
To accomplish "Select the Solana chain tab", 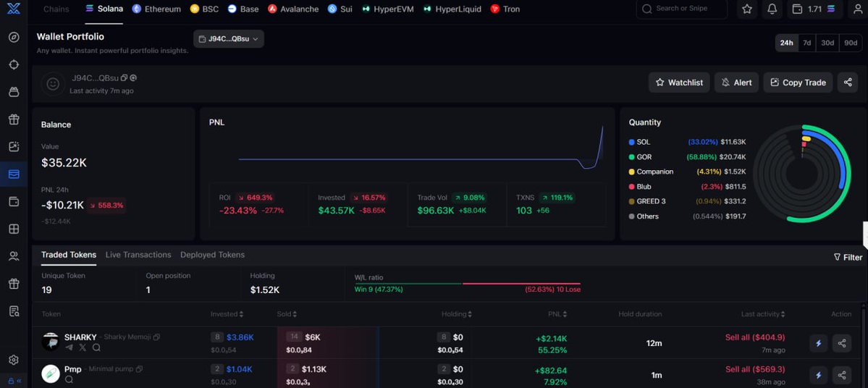I will (x=104, y=9).
